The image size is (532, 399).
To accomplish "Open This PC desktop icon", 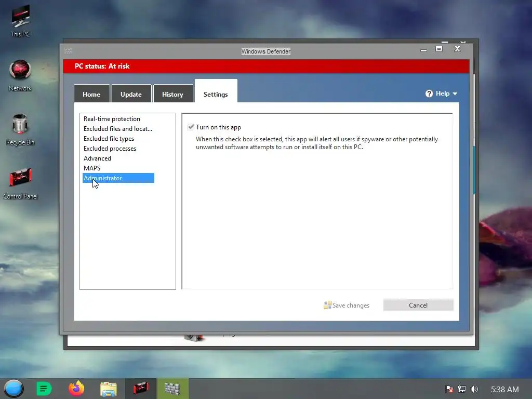I will tap(20, 21).
